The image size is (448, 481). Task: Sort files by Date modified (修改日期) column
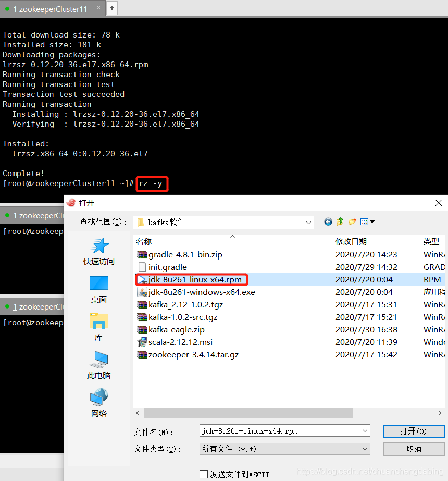376,241
